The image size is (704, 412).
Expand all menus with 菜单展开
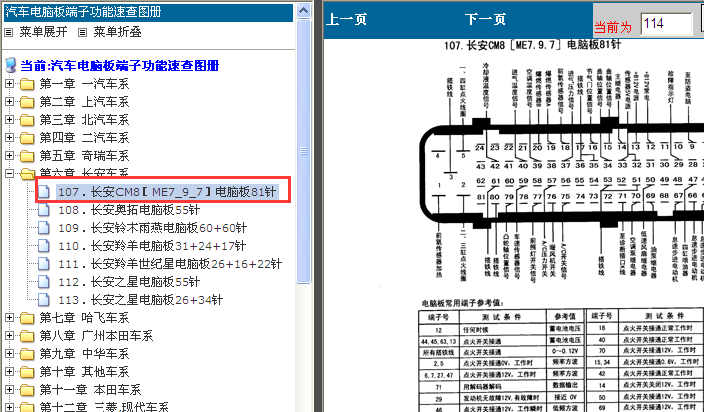point(44,32)
